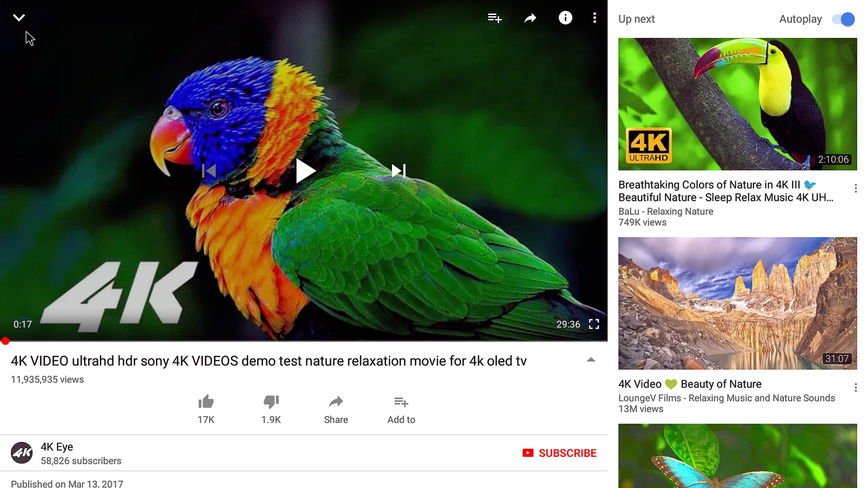This screenshot has height=488, width=868.
Task: Click the red progress bar scrubber
Action: pos(5,341)
